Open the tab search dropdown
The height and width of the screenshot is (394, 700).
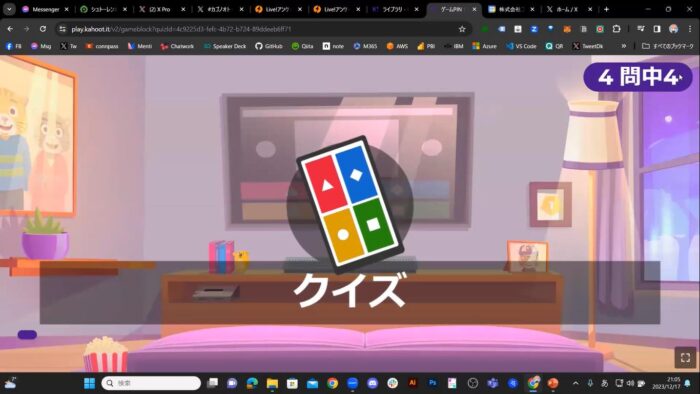click(x=9, y=9)
